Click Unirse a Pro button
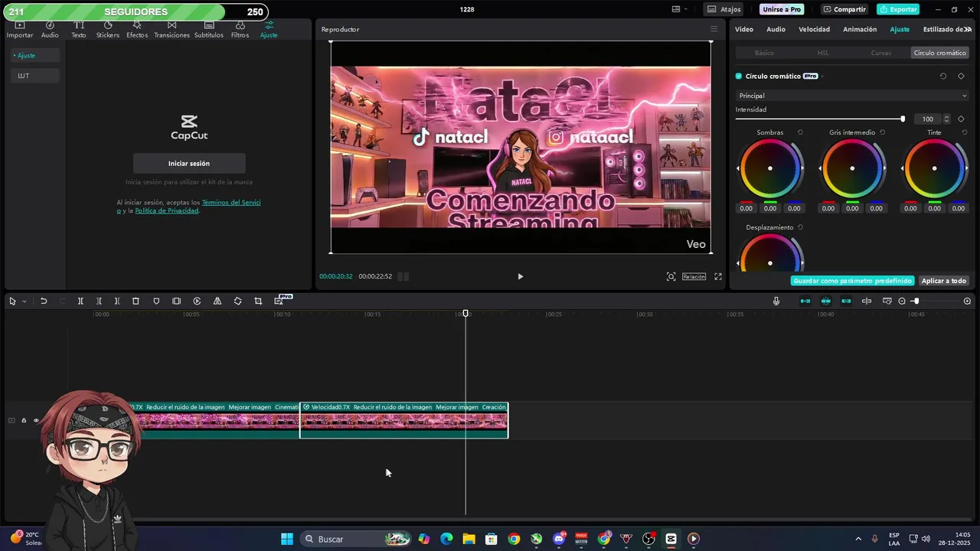This screenshot has height=551, width=980. pyautogui.click(x=782, y=9)
